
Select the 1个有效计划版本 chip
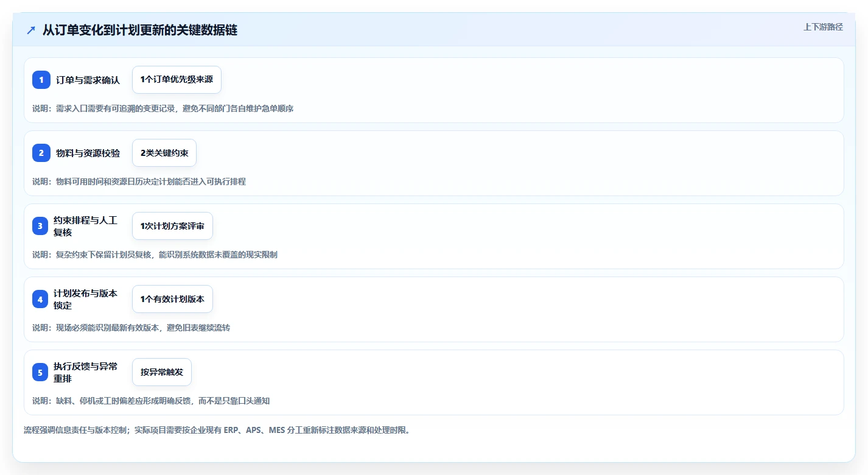coord(172,299)
